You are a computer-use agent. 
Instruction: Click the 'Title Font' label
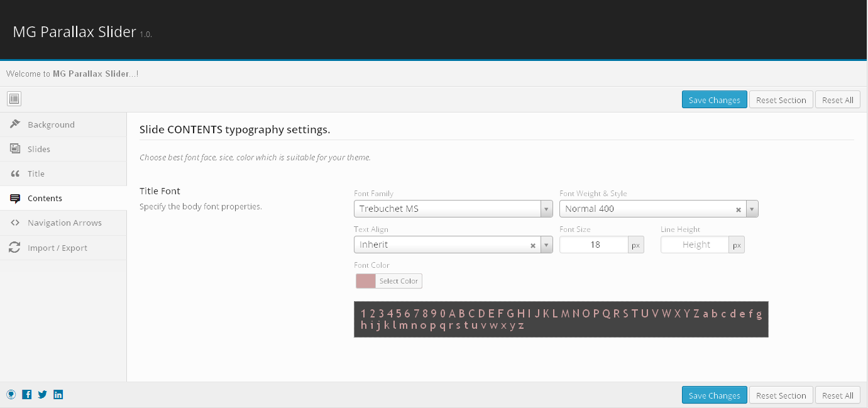click(160, 191)
